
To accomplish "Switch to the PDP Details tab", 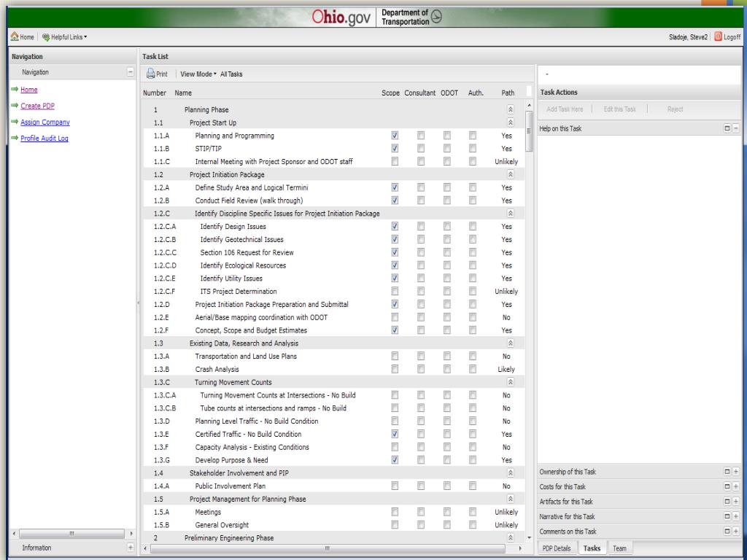I will click(557, 548).
